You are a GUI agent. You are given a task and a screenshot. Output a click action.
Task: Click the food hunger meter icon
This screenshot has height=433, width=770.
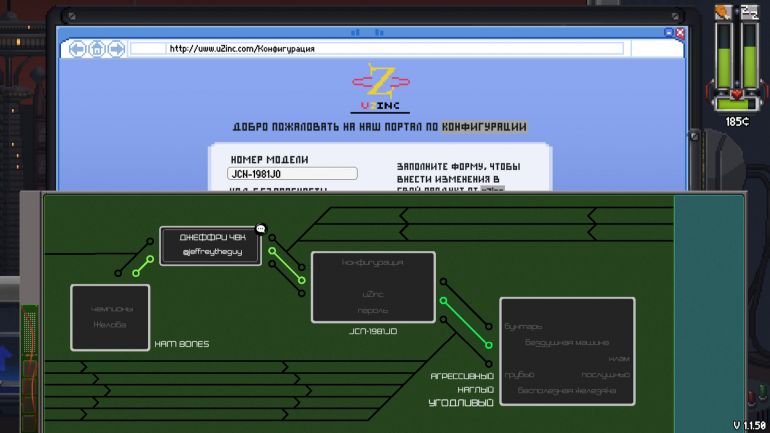pos(723,12)
